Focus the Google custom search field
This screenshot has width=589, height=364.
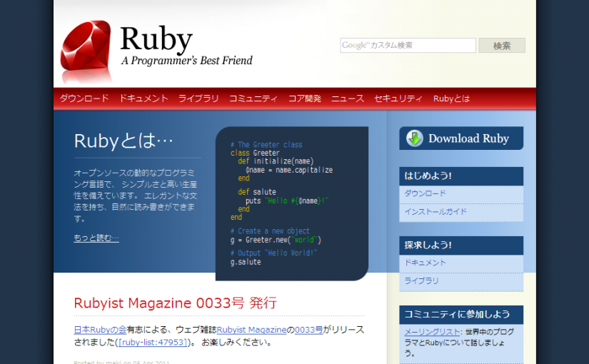408,46
